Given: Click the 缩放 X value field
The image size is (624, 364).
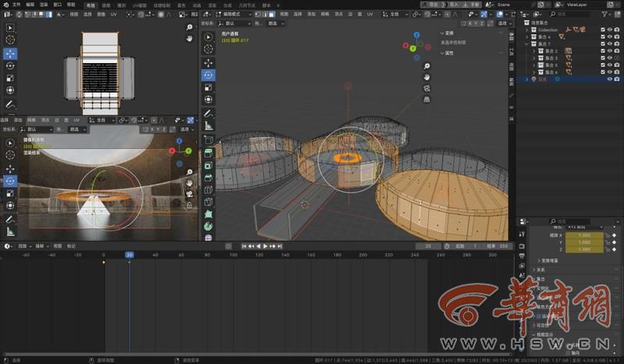Looking at the screenshot, I should click(585, 235).
